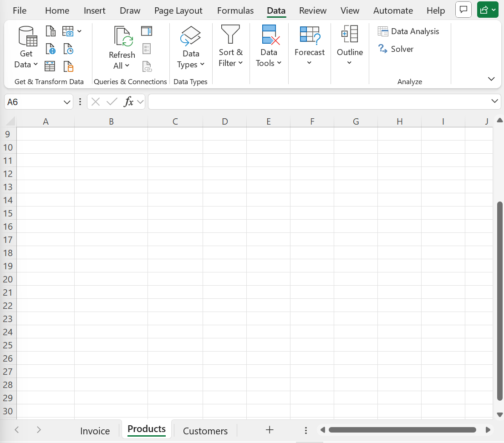The image size is (504, 443).
Task: Add a new sheet with plus button
Action: click(x=270, y=430)
